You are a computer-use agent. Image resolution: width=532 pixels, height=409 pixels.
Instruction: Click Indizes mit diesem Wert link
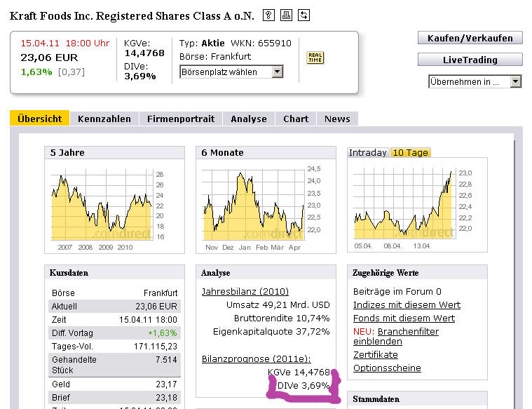click(x=407, y=304)
